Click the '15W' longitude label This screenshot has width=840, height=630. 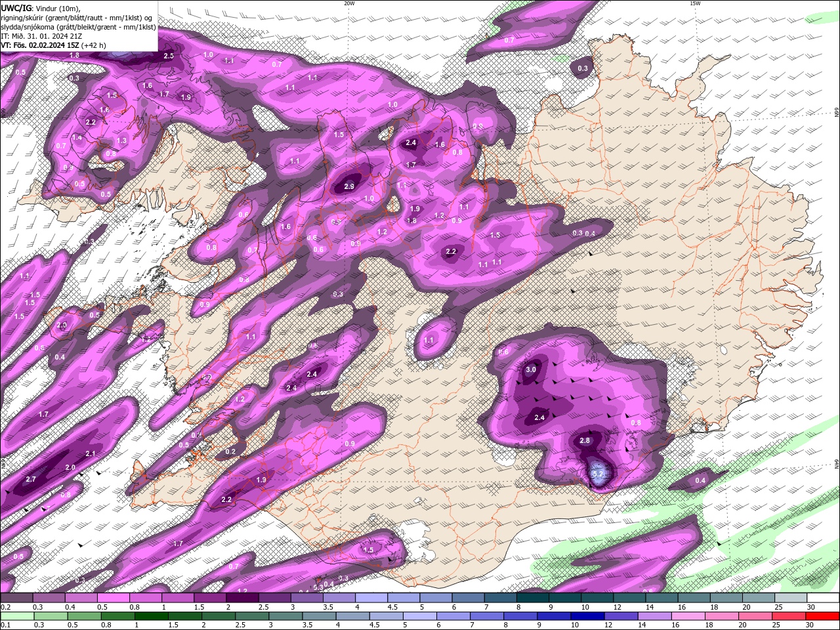pyautogui.click(x=695, y=3)
